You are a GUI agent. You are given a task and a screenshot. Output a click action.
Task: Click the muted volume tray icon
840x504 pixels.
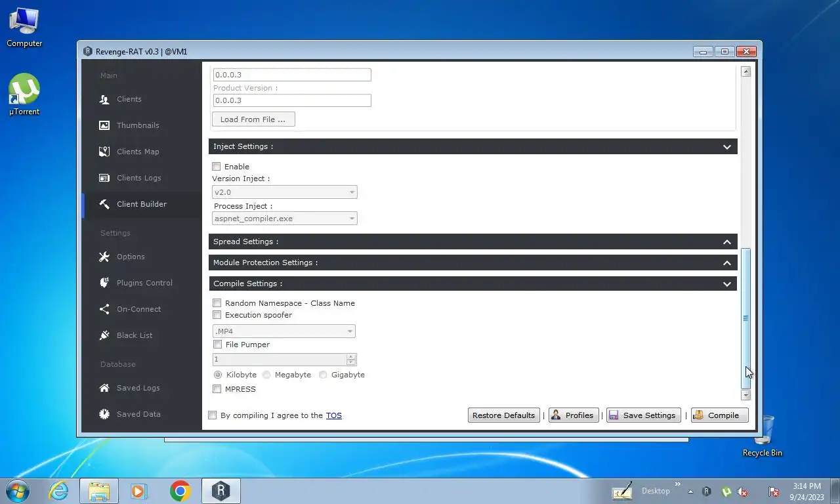click(x=742, y=492)
